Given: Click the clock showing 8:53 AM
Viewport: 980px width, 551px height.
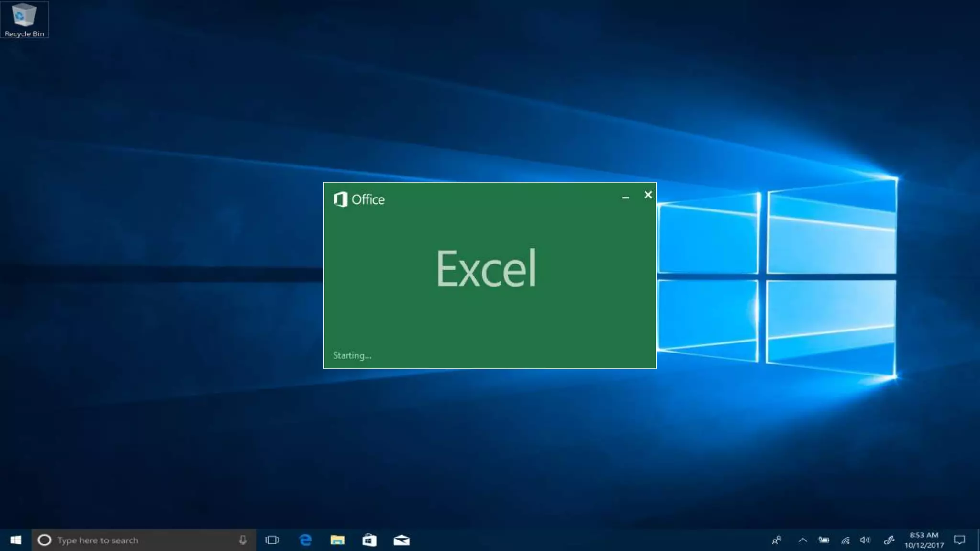Looking at the screenshot, I should click(x=924, y=540).
